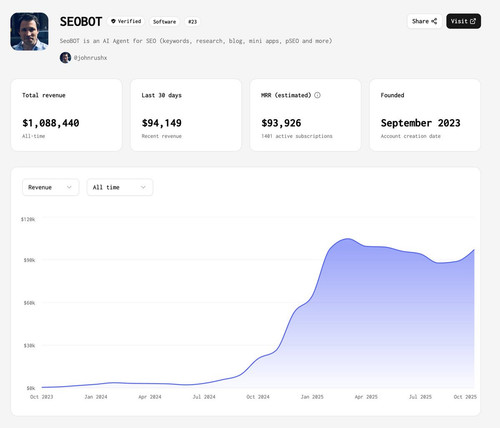500x428 pixels.
Task: Click the Last 30 days card label
Action: coord(162,95)
